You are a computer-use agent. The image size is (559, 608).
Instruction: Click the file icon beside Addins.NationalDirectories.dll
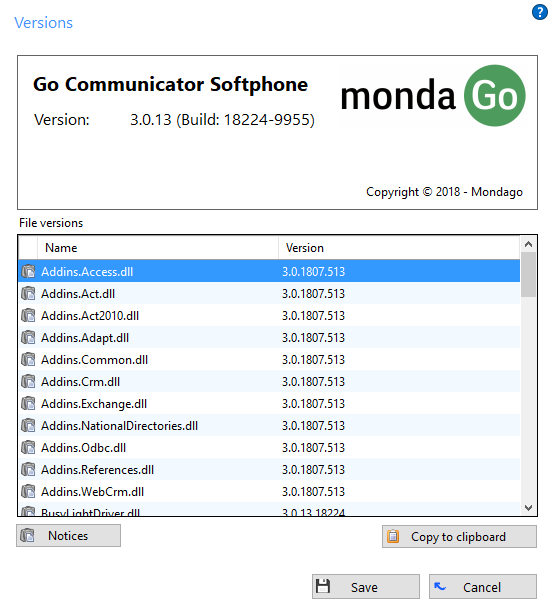click(x=28, y=425)
